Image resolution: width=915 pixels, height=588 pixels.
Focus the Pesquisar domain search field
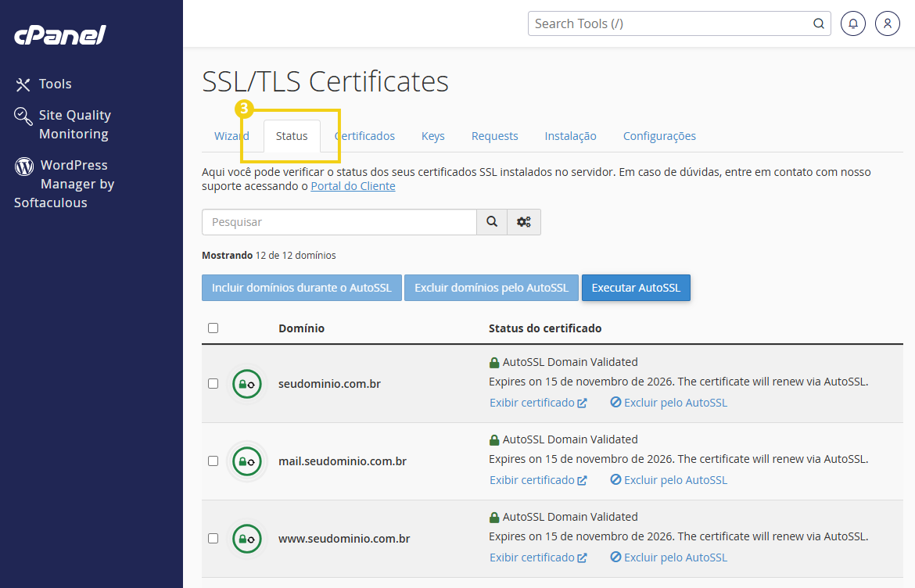[x=339, y=222]
